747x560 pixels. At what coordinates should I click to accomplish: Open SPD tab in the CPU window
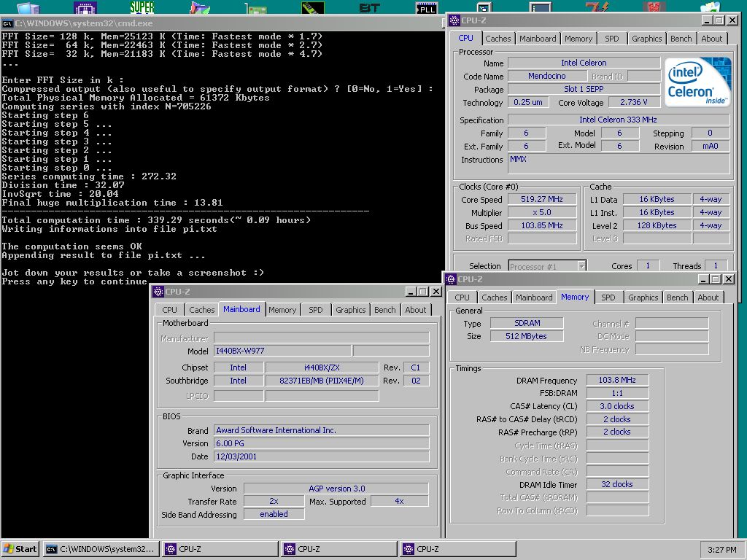click(612, 39)
